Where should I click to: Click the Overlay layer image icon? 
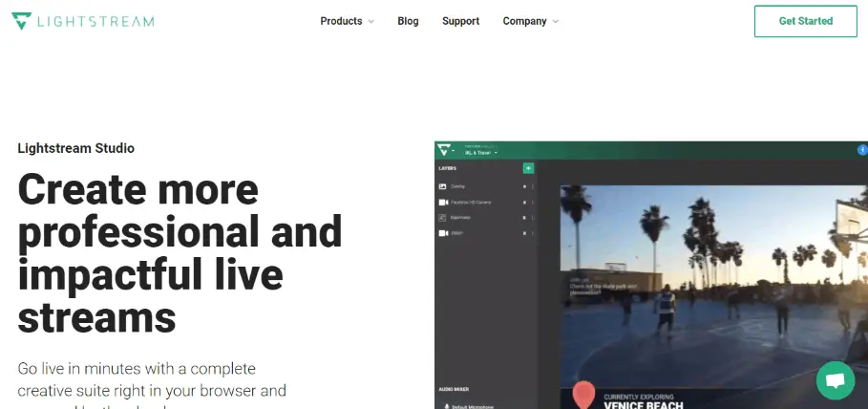[x=443, y=186]
